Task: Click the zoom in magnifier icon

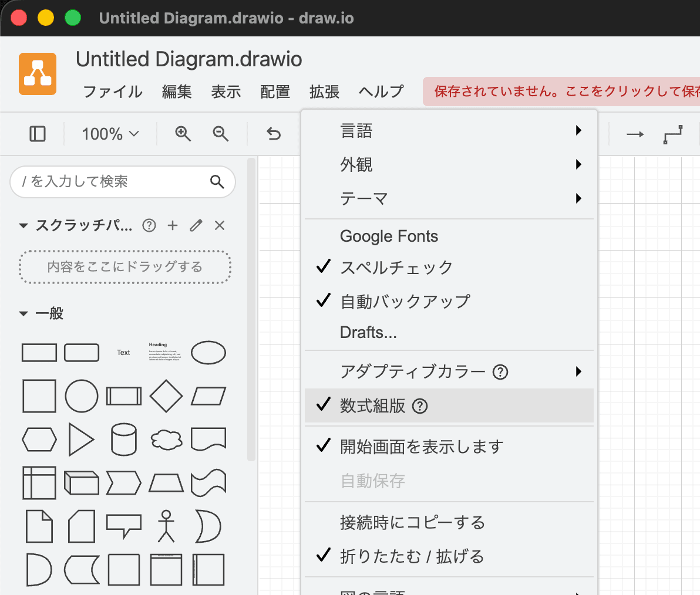Action: point(183,134)
